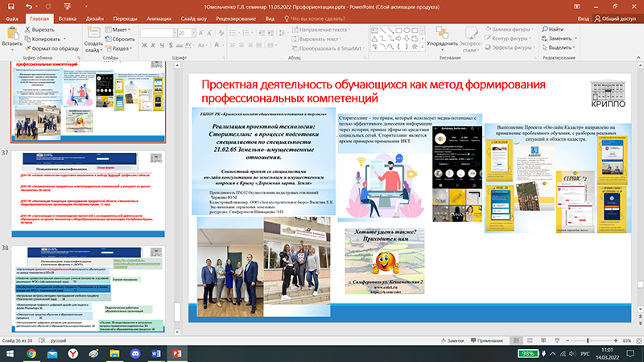
Task: Open the Файл tab
Action: (x=12, y=19)
